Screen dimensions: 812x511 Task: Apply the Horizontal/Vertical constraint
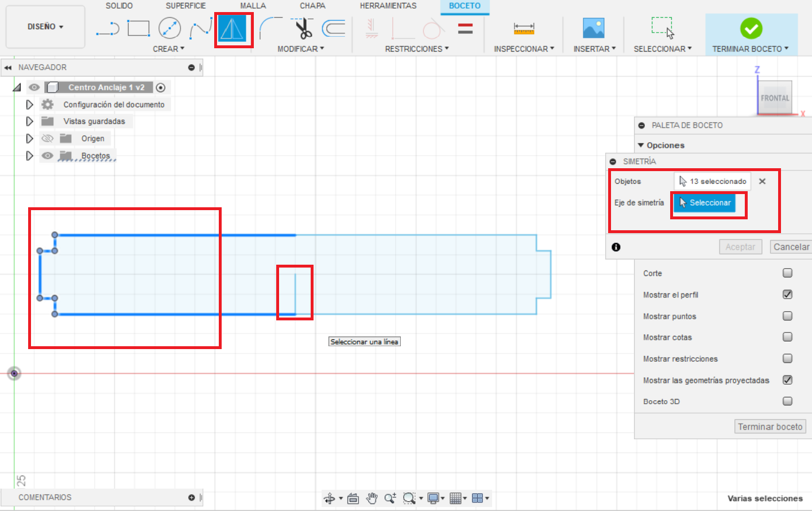[x=372, y=28]
